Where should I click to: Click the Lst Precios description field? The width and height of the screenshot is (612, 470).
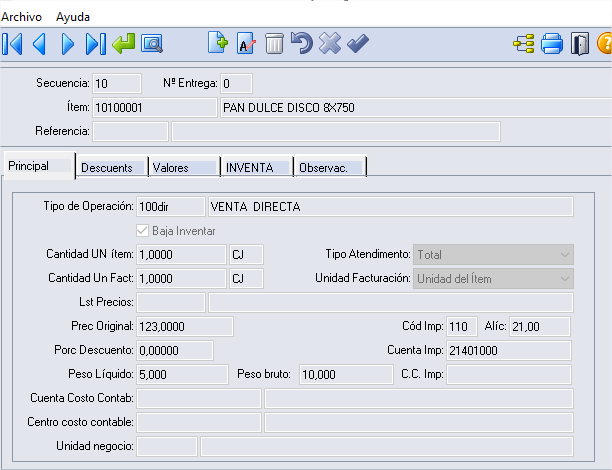pos(391,303)
